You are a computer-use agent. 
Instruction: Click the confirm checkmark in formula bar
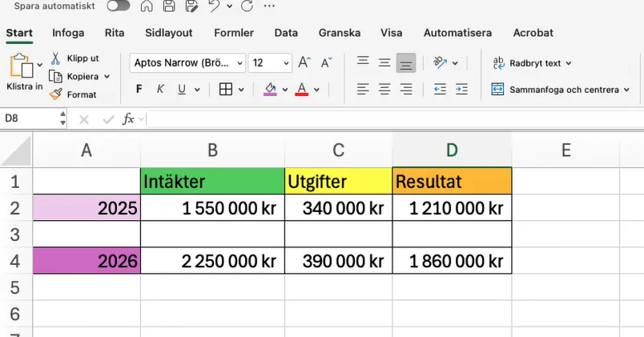pos(108,119)
